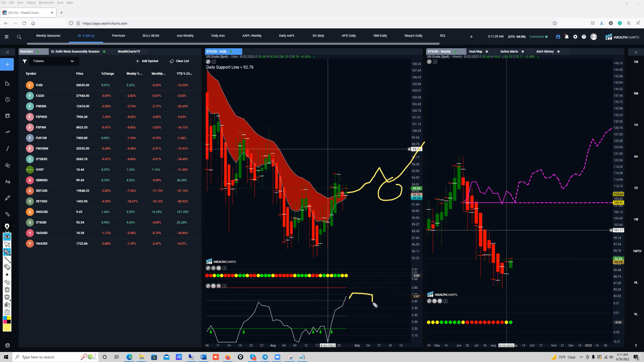The height and width of the screenshot is (362, 644).
Task: Expand the daily dots indicator plus box
Action: pos(224,268)
